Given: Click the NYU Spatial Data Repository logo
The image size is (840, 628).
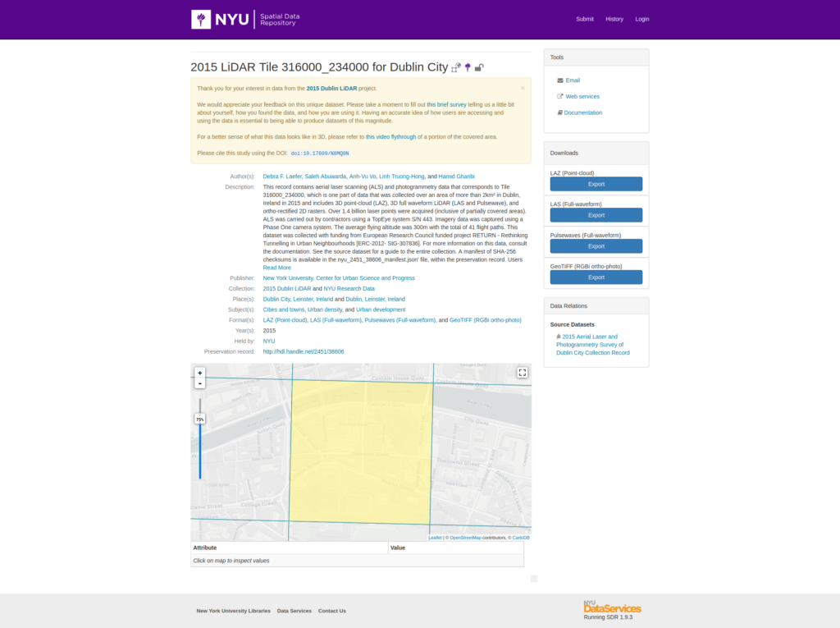Looking at the screenshot, I should click(x=245, y=20).
